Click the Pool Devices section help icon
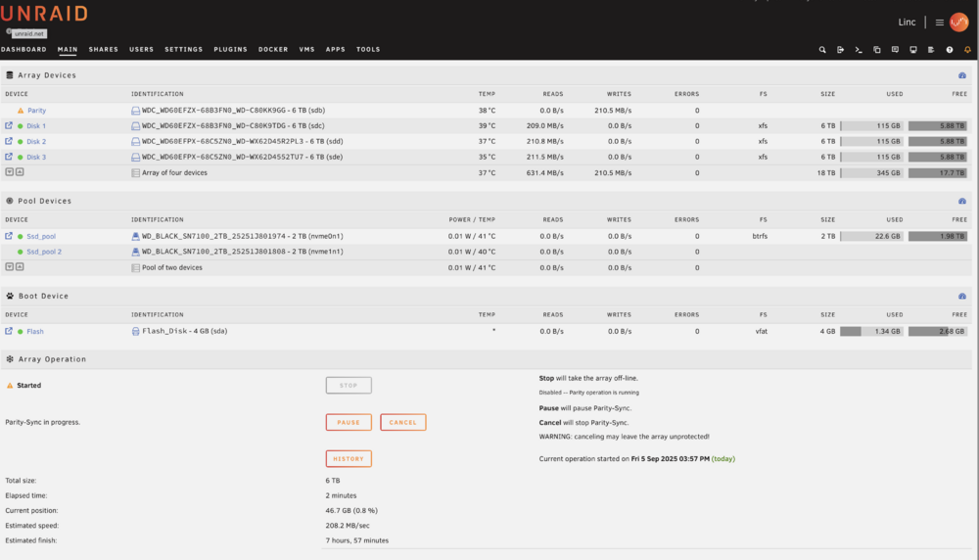This screenshot has width=979, height=560. pyautogui.click(x=962, y=201)
